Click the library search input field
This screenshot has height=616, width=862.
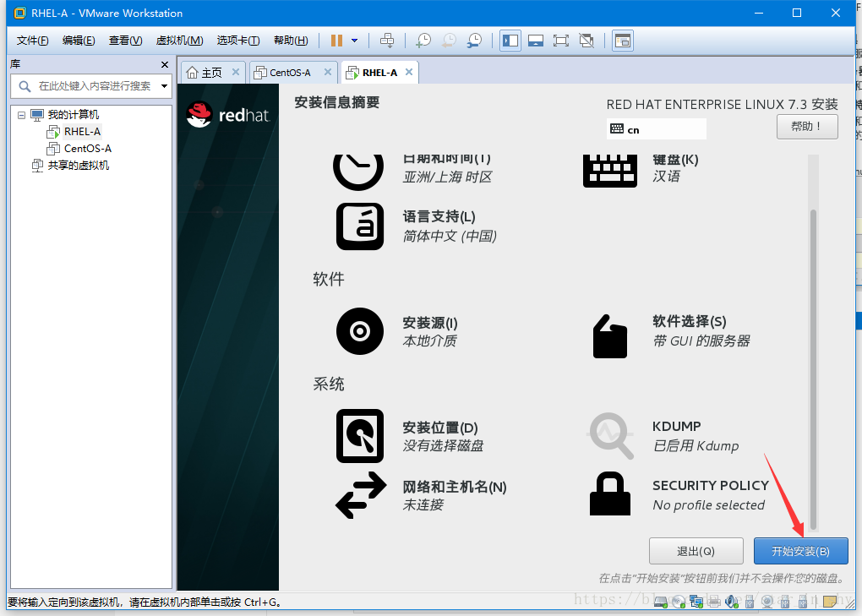point(90,86)
